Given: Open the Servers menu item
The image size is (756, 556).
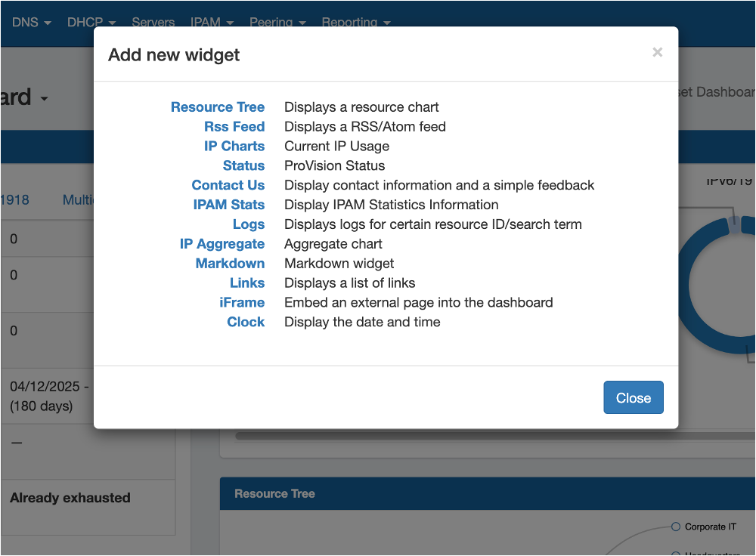Looking at the screenshot, I should pyautogui.click(x=153, y=22).
